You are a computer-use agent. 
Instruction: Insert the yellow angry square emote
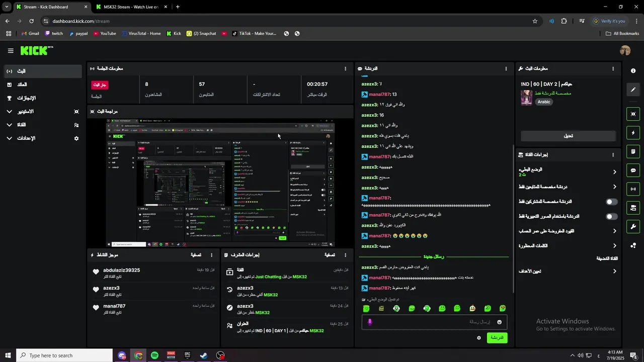pos(381,308)
